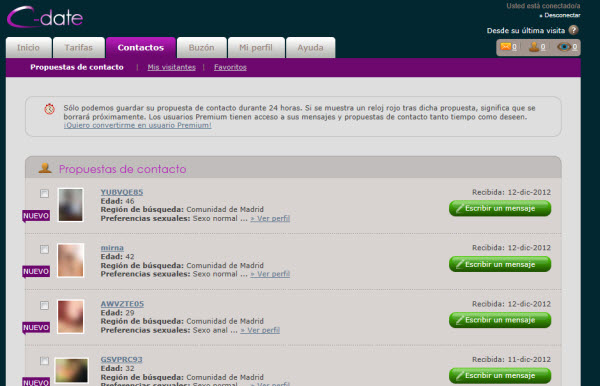This screenshot has width=600, height=386.
Task: Click Ver perfil for mirna
Action: (270, 274)
